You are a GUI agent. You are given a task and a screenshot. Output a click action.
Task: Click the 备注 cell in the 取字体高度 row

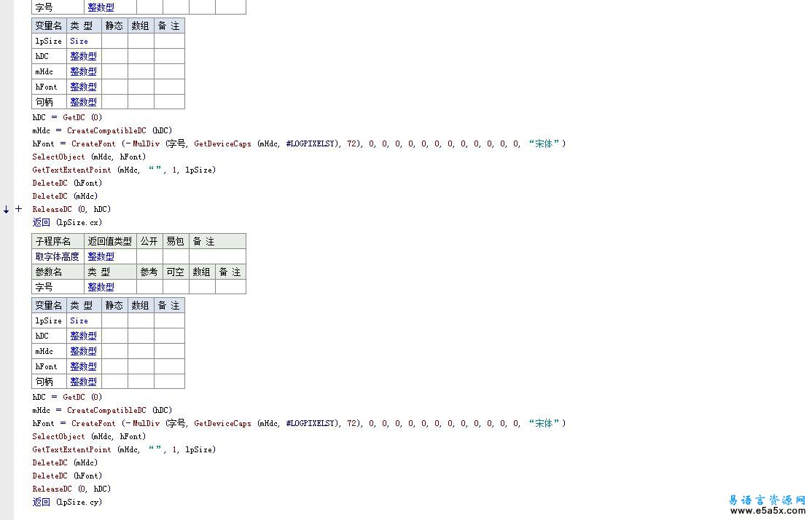(217, 256)
